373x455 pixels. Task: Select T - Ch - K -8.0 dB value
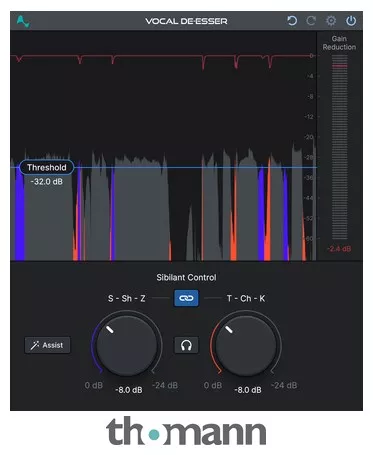[x=248, y=390]
